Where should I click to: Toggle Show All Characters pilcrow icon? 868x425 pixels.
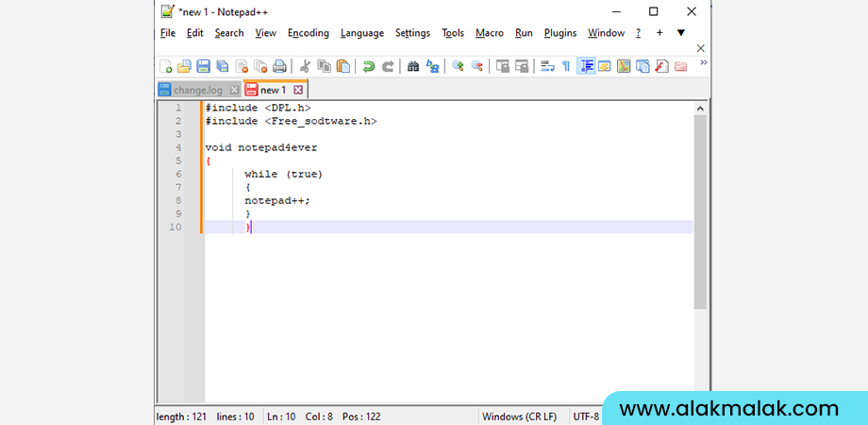point(566,66)
